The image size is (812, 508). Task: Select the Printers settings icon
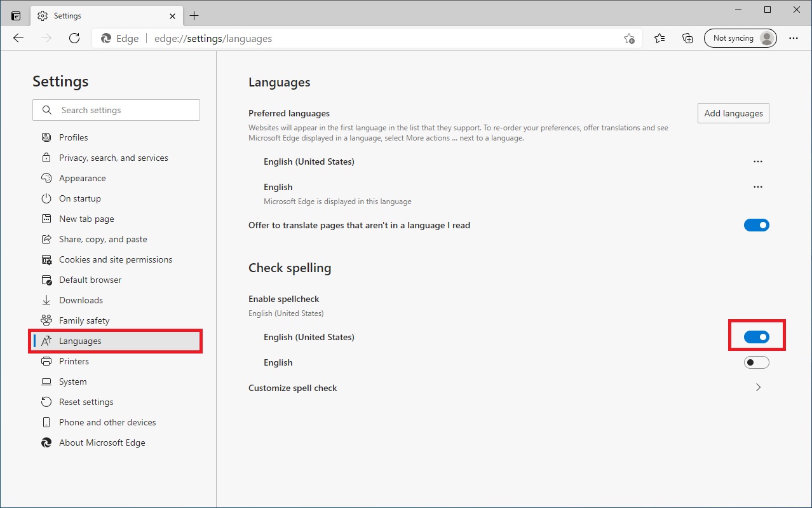point(46,360)
